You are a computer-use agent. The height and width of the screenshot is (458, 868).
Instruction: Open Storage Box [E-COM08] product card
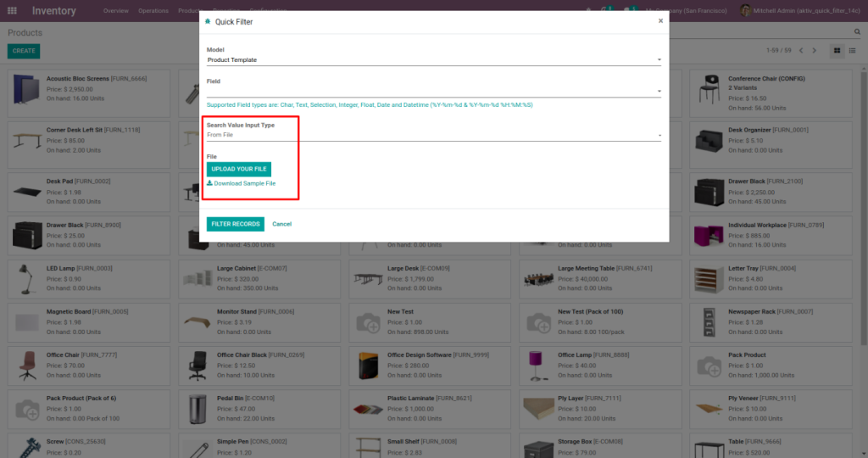[x=600, y=446]
